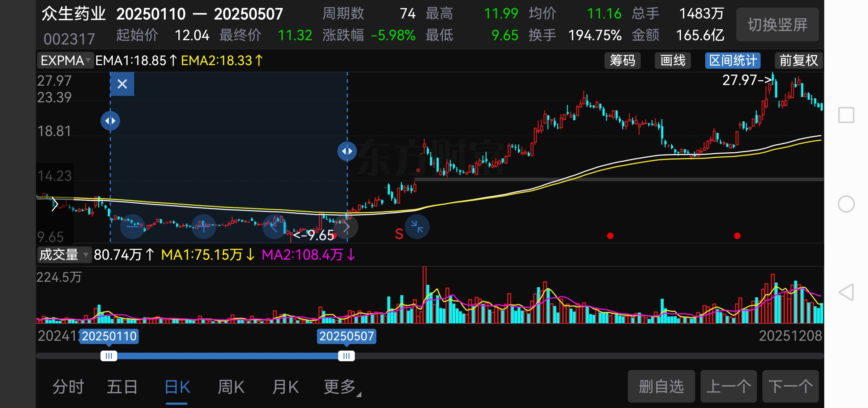The width and height of the screenshot is (868, 408).
Task: Click the right range drag handle
Action: [347, 151]
